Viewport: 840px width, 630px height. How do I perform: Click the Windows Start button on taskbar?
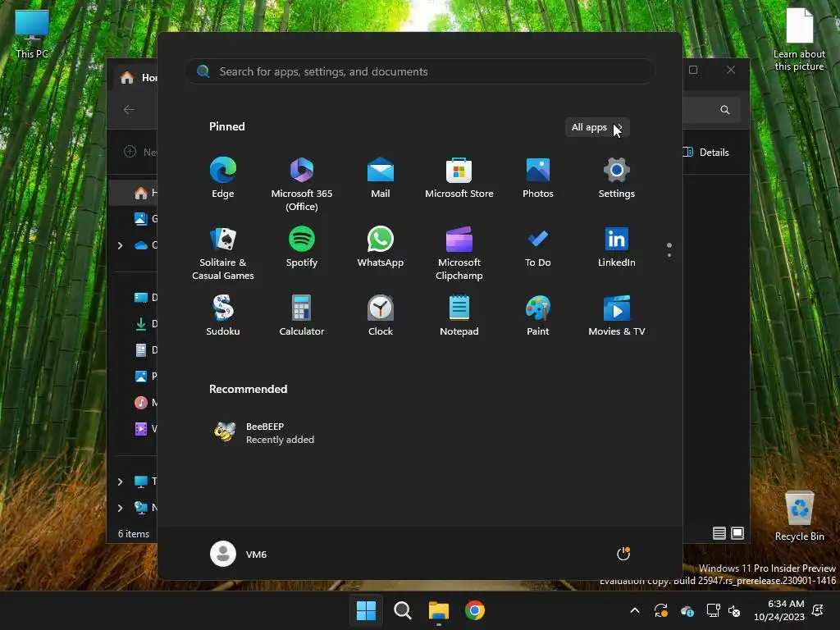[x=367, y=610]
